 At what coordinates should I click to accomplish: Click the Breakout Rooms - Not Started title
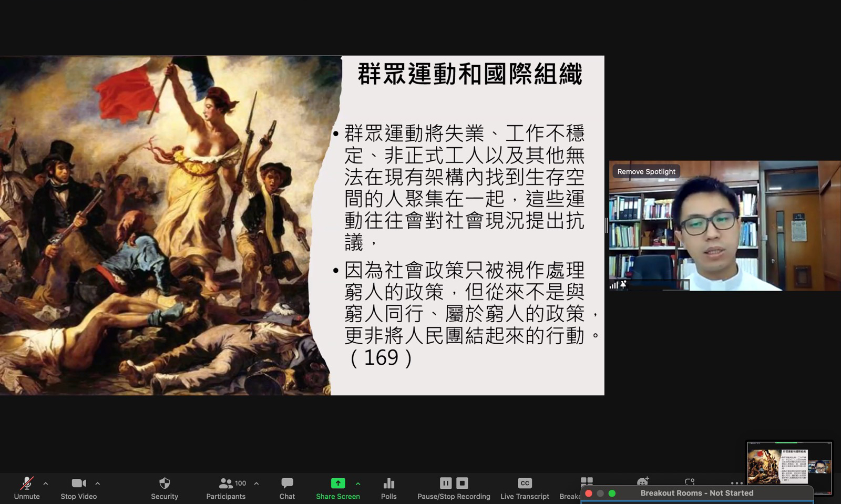pyautogui.click(x=697, y=493)
